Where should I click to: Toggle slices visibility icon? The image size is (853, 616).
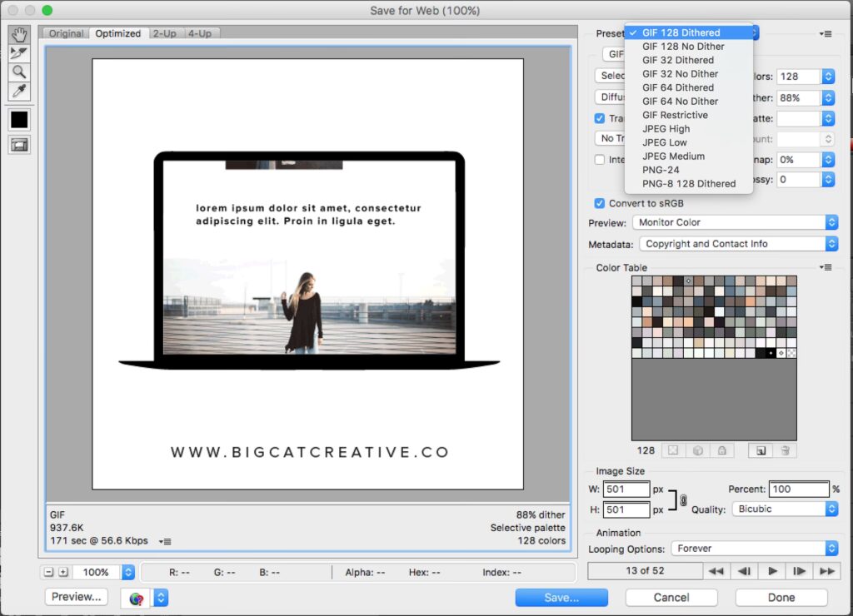pyautogui.click(x=19, y=145)
